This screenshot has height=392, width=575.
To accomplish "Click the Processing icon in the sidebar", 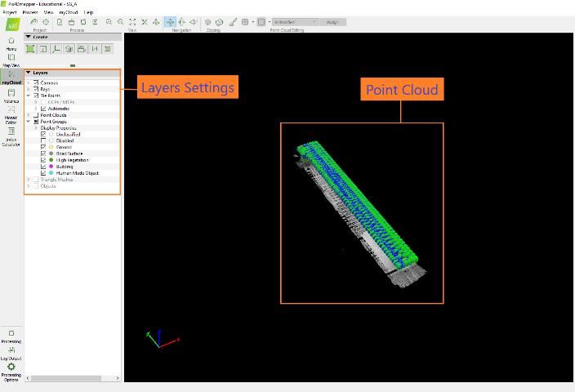I will [11, 335].
